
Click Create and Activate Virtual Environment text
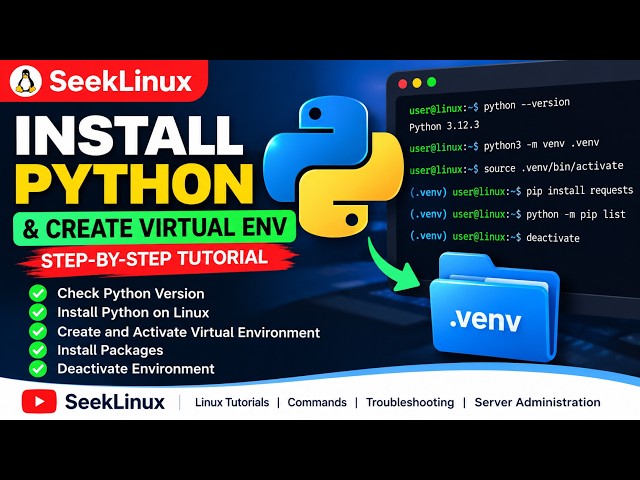click(188, 332)
